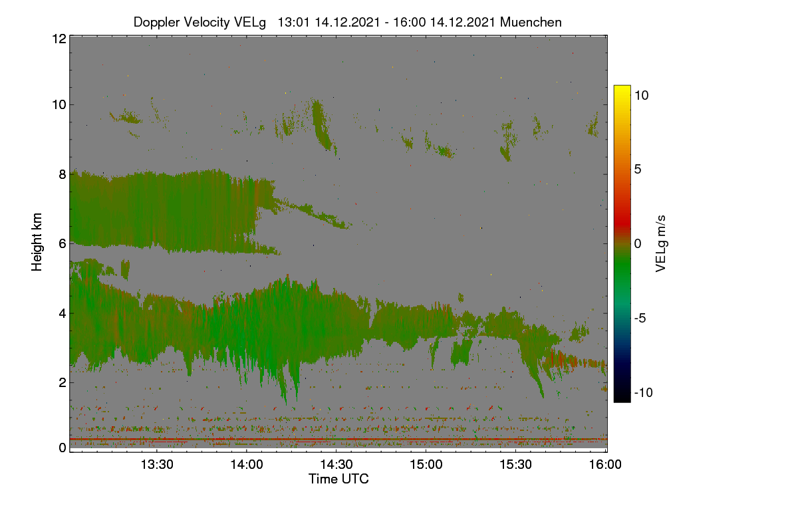The height and width of the screenshot is (532, 798).
Task: Click the 4 km height tick label
Action: tap(63, 313)
